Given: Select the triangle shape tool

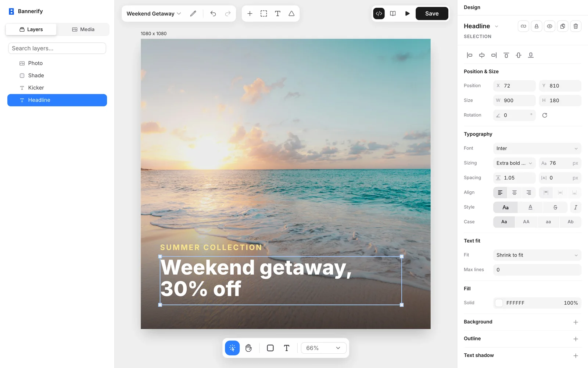Looking at the screenshot, I should point(291,14).
